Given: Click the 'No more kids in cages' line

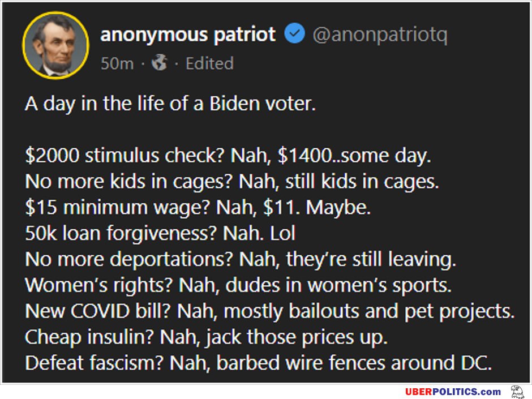Looking at the screenshot, I should pyautogui.click(x=232, y=181).
